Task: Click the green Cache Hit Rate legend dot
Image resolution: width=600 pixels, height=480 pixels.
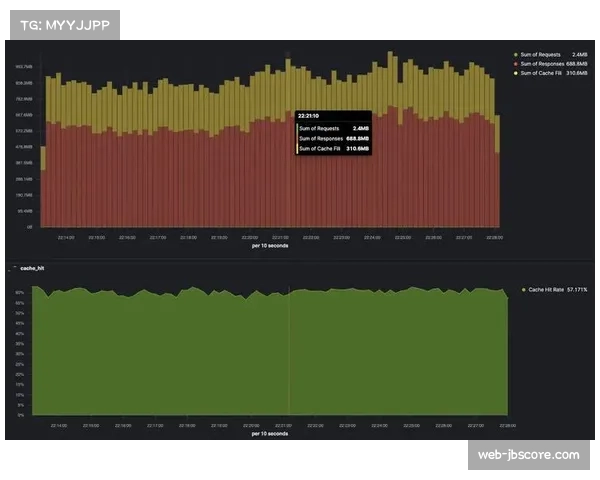Action: pyautogui.click(x=523, y=289)
